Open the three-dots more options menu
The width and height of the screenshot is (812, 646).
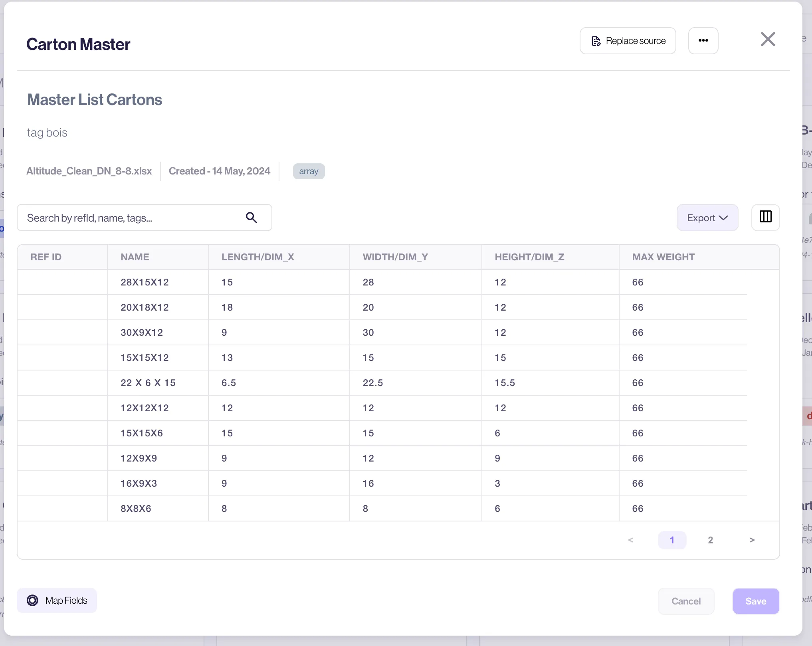[703, 41]
